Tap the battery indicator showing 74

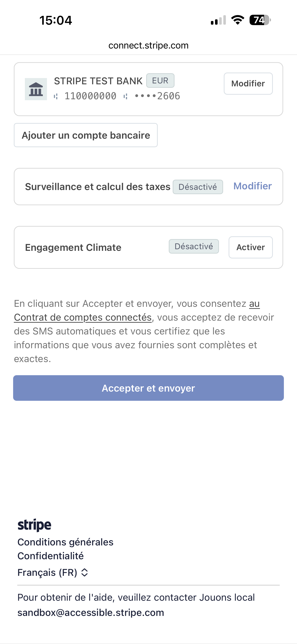(260, 20)
